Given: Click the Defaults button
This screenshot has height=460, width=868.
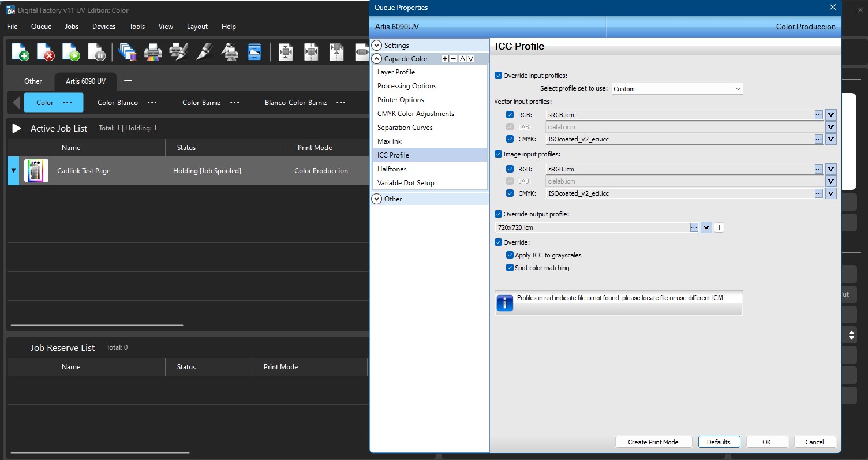Looking at the screenshot, I should point(719,442).
